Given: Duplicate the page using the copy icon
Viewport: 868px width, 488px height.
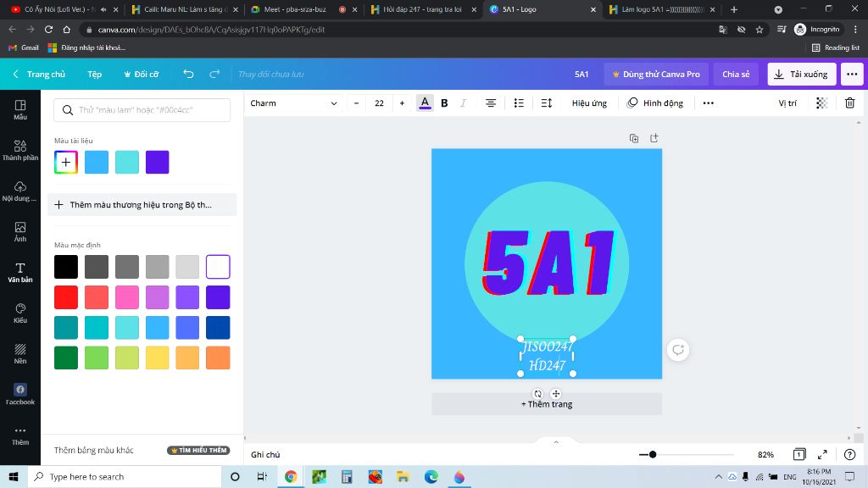Looking at the screenshot, I should 634,138.
